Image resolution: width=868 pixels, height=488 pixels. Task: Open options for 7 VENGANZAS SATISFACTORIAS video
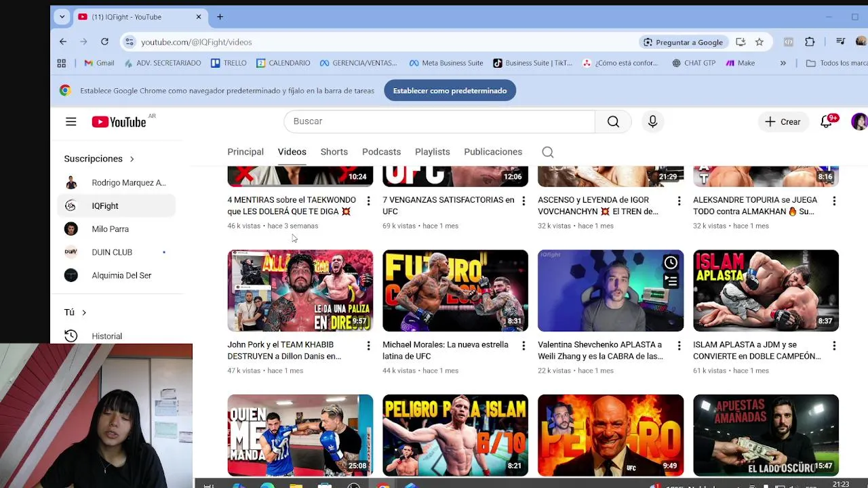click(524, 201)
